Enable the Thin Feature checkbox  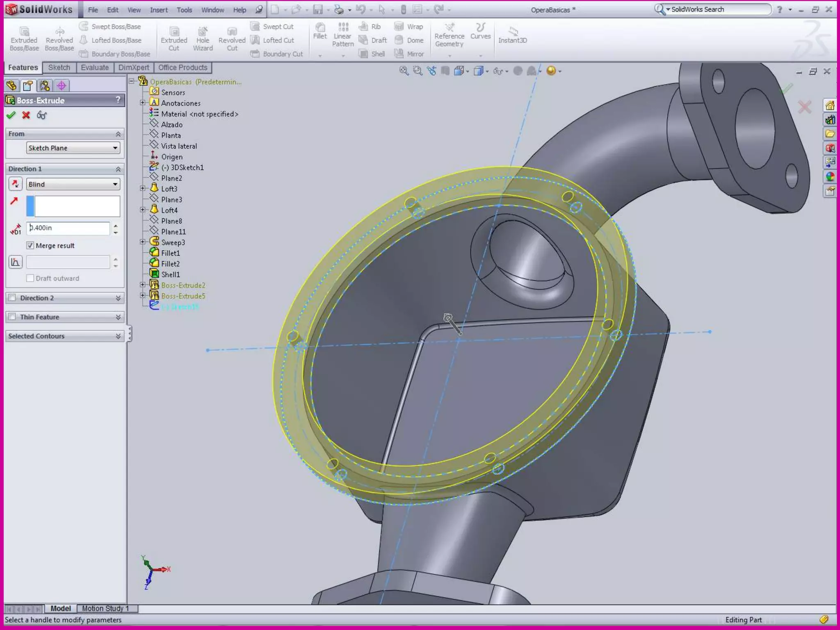click(12, 317)
